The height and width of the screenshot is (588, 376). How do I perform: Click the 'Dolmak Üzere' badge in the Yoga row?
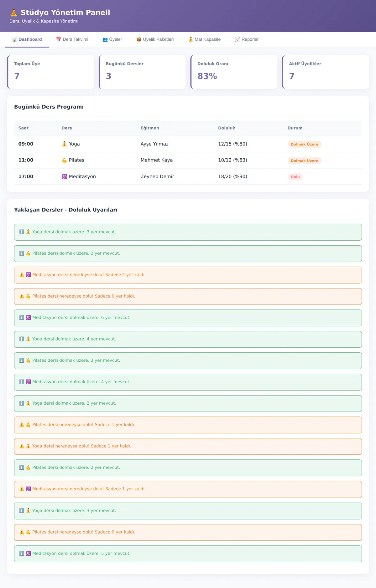(305, 144)
